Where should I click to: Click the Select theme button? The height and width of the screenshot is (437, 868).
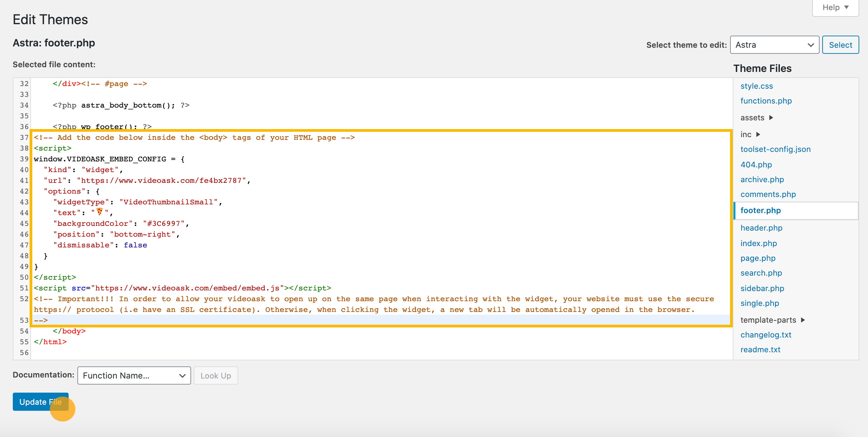(840, 45)
